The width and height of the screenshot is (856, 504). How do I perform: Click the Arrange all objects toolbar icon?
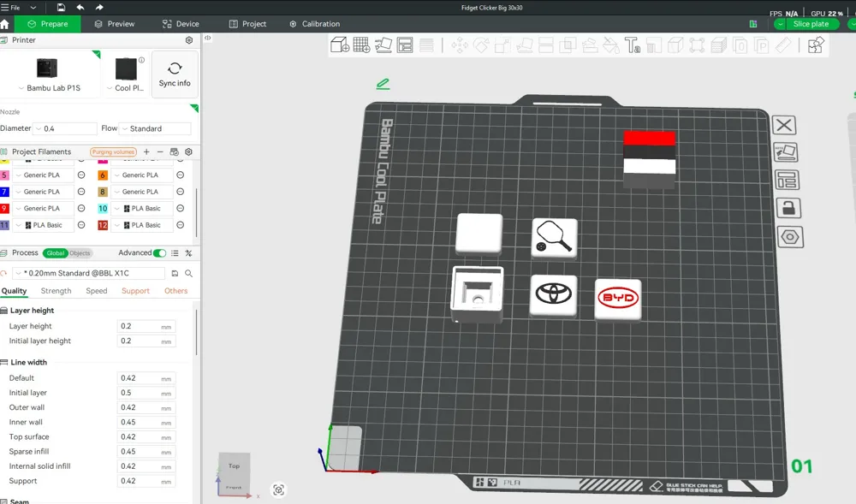click(x=405, y=45)
